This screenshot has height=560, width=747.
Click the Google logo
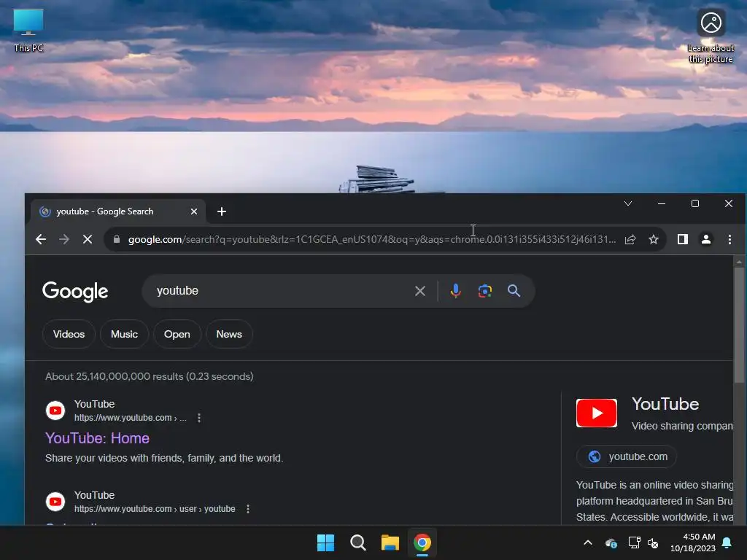tap(75, 292)
